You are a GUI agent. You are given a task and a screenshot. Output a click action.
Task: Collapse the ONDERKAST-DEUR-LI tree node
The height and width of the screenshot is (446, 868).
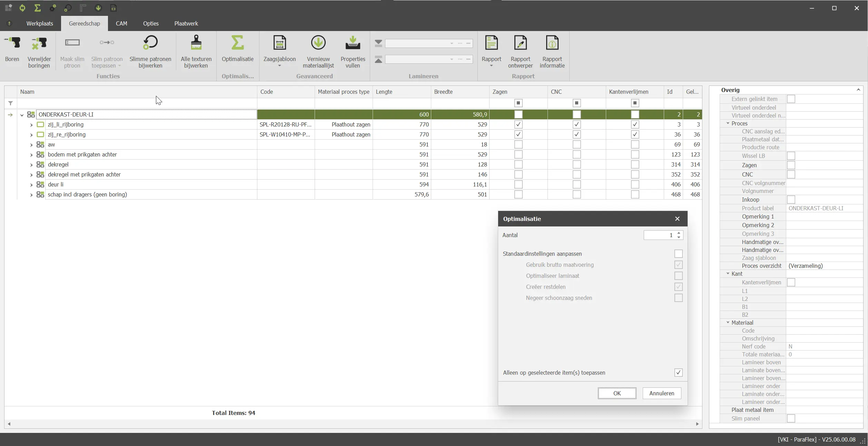click(x=22, y=115)
